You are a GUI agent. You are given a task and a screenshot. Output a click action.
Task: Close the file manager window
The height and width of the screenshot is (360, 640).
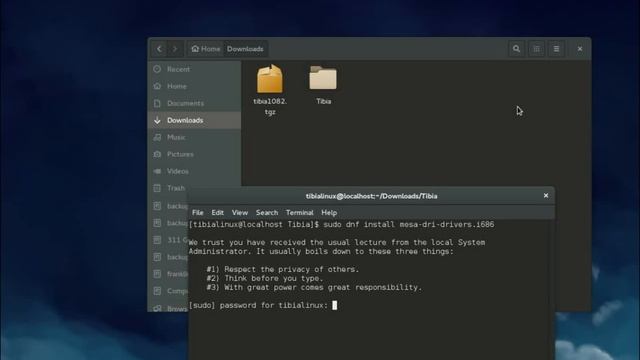pyautogui.click(x=580, y=49)
